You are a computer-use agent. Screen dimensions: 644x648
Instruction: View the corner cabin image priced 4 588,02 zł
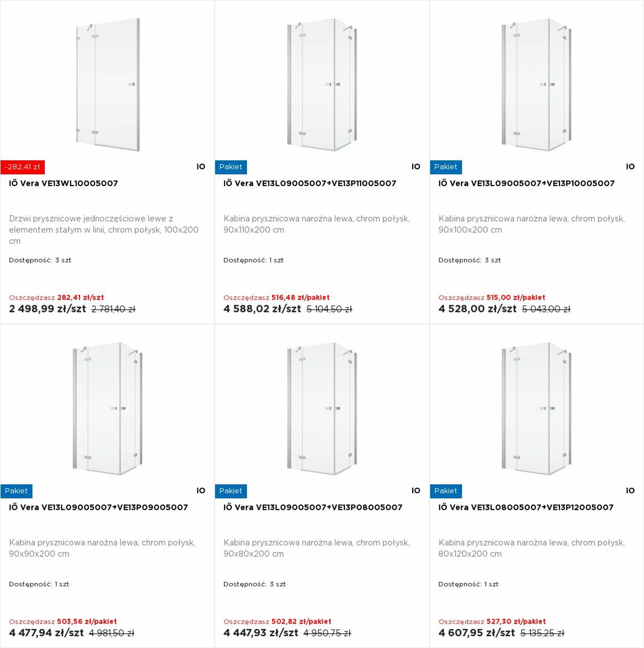tap(321, 85)
